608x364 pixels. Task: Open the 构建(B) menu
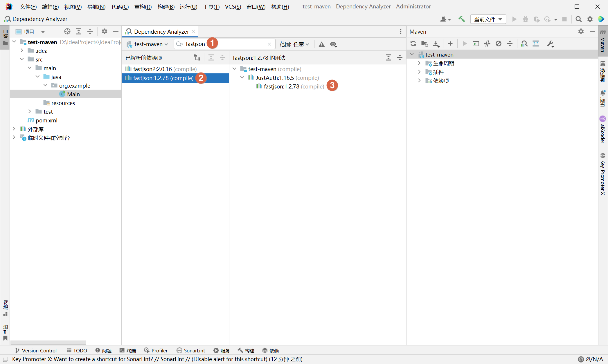tap(166, 7)
